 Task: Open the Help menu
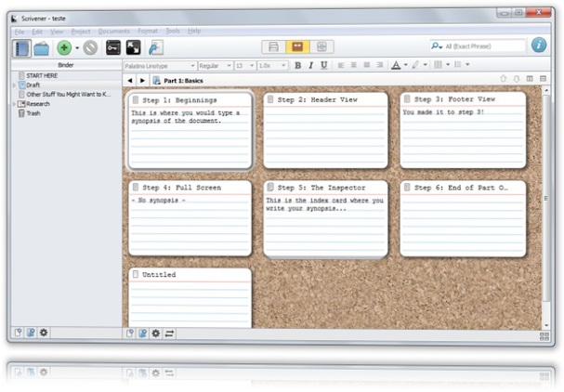click(x=194, y=31)
